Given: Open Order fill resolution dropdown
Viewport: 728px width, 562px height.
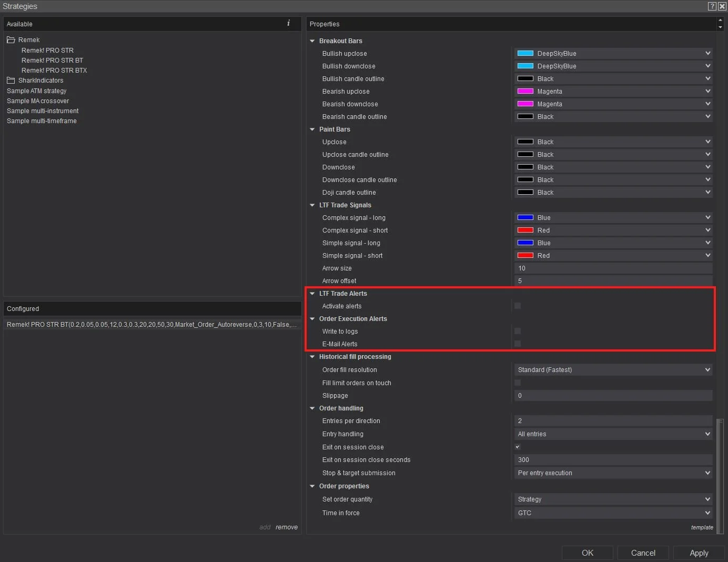Looking at the screenshot, I should click(613, 369).
